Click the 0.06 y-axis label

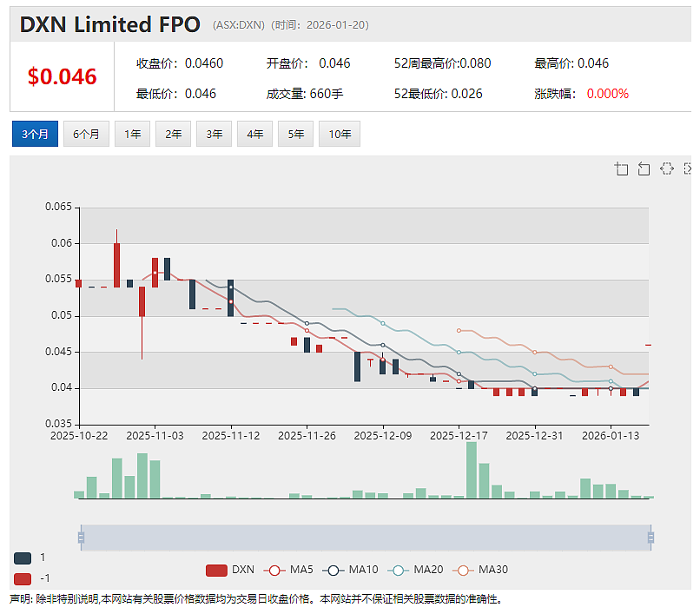pyautogui.click(x=62, y=243)
